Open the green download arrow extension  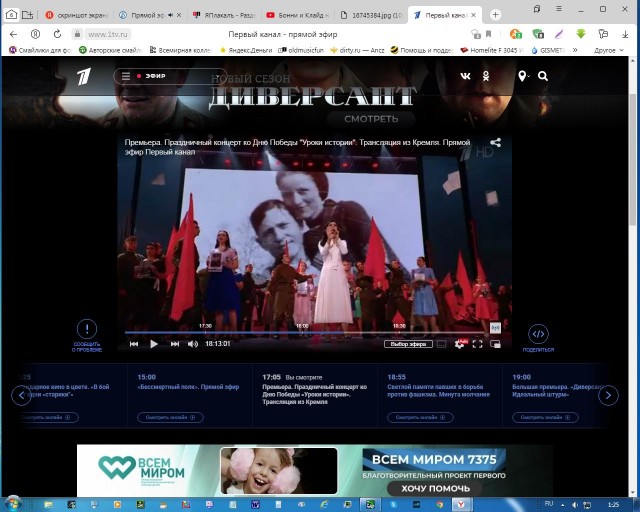(581, 34)
